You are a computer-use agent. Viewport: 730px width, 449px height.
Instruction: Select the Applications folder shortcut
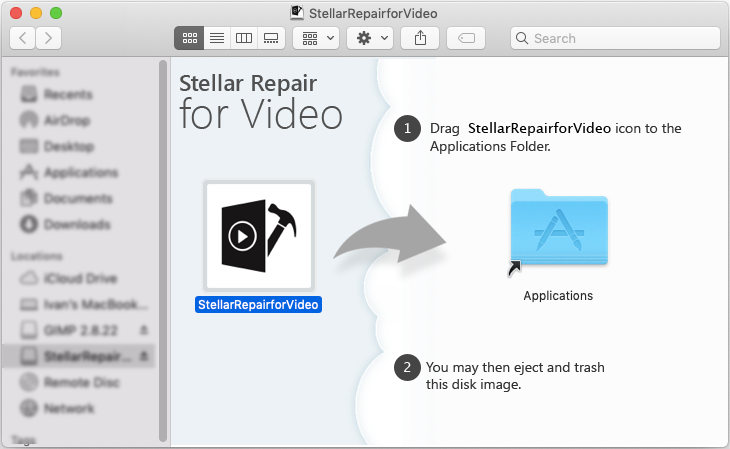coord(558,228)
